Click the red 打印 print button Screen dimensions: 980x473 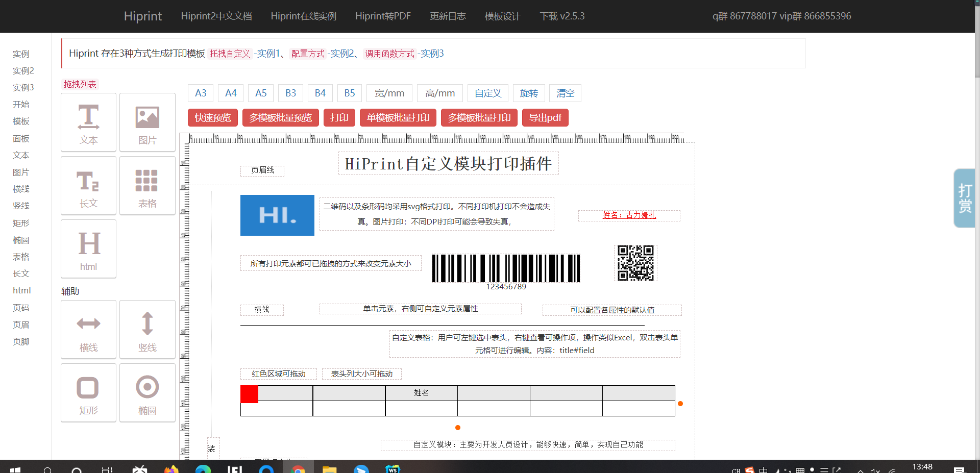click(x=339, y=118)
